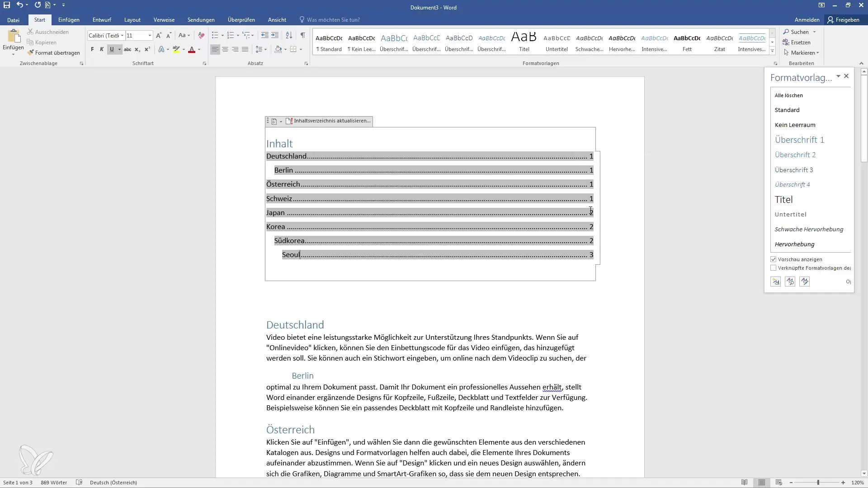The height and width of the screenshot is (488, 868).
Task: Open the font size dropdown showing 11
Action: click(x=150, y=36)
